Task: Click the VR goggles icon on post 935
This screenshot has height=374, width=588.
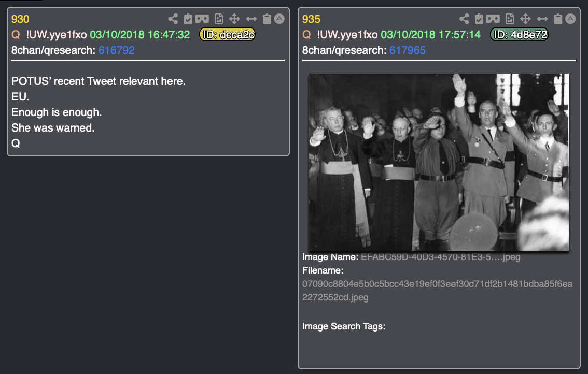Action: click(493, 19)
